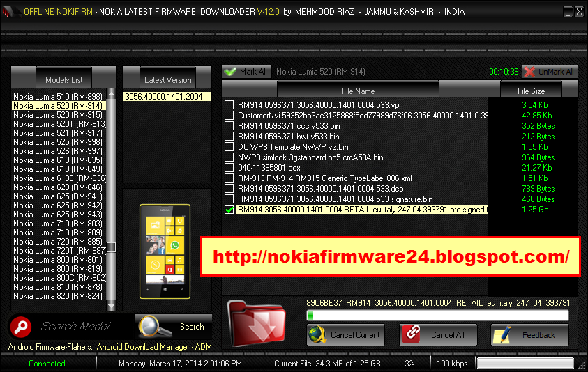Select Nokia Lumia 525 (RM-998)
The image size is (588, 372).
[x=58, y=142]
